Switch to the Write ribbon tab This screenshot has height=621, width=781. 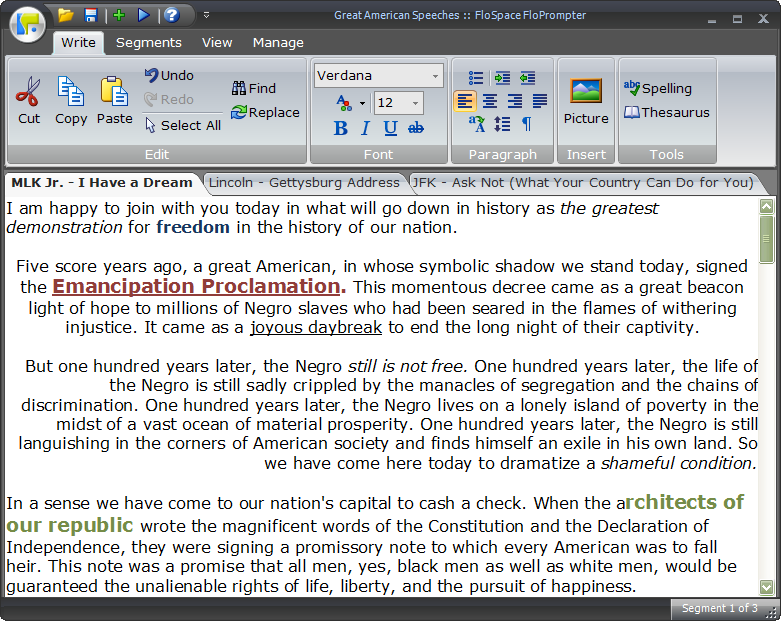tap(78, 43)
